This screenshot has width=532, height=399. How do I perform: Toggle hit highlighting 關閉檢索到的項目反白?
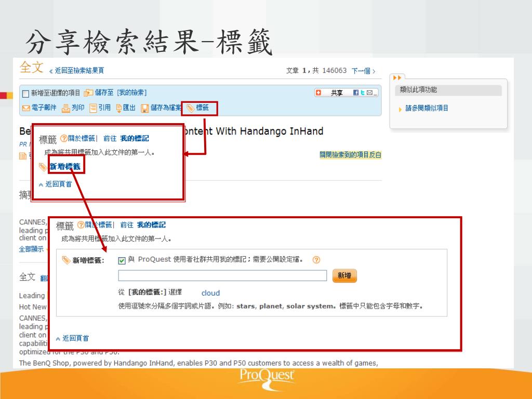351,155
